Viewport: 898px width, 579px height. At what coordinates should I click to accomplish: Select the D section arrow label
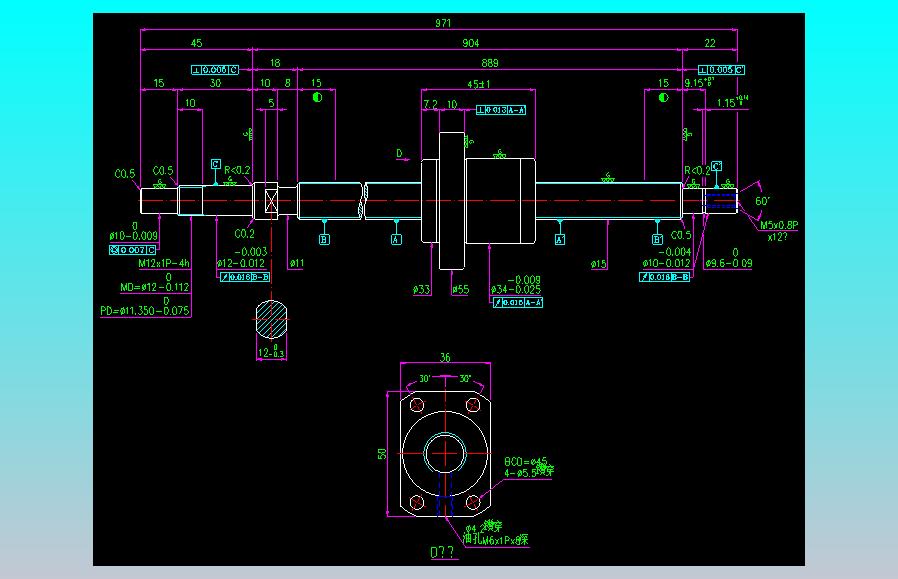[399, 153]
